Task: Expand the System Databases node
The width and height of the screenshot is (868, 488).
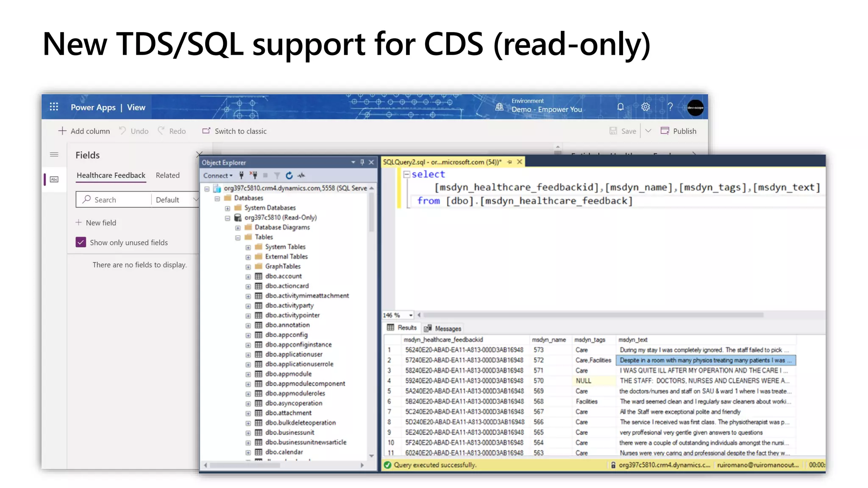Action: [228, 208]
